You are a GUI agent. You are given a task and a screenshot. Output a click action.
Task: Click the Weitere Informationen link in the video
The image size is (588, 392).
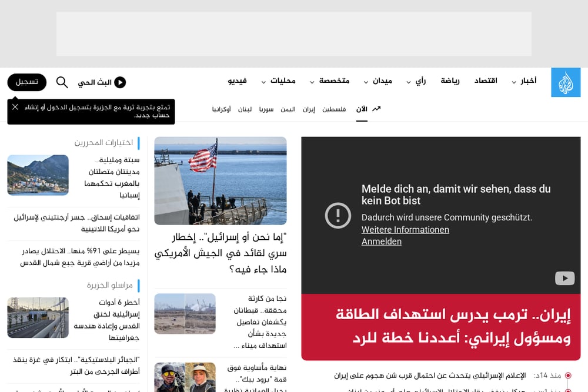405,230
